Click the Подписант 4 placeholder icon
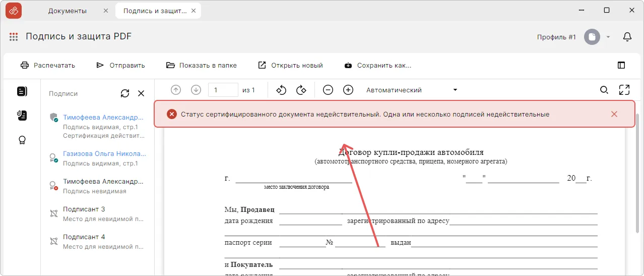 pyautogui.click(x=54, y=241)
